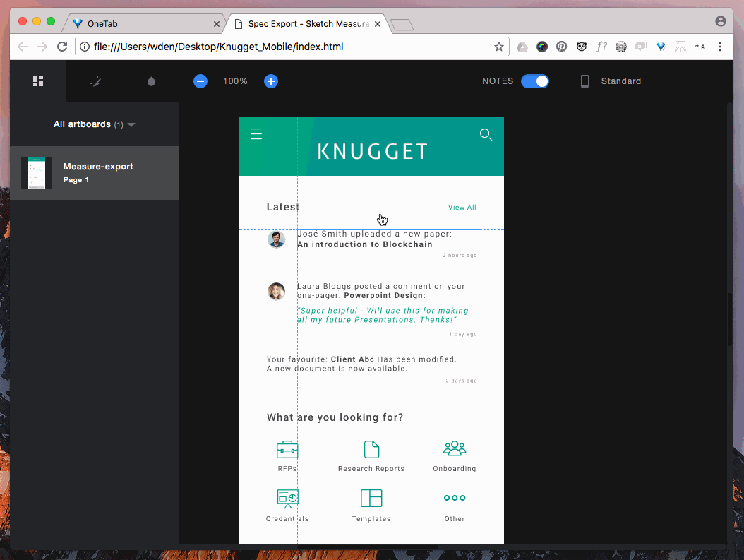Toggle the NOTES switch off
Viewport: 744px width, 560px height.
click(x=535, y=81)
